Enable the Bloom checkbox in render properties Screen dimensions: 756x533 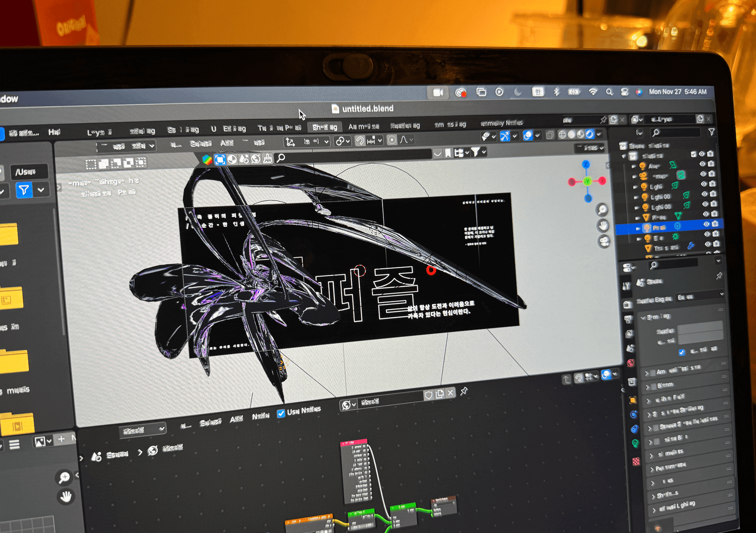[653, 386]
